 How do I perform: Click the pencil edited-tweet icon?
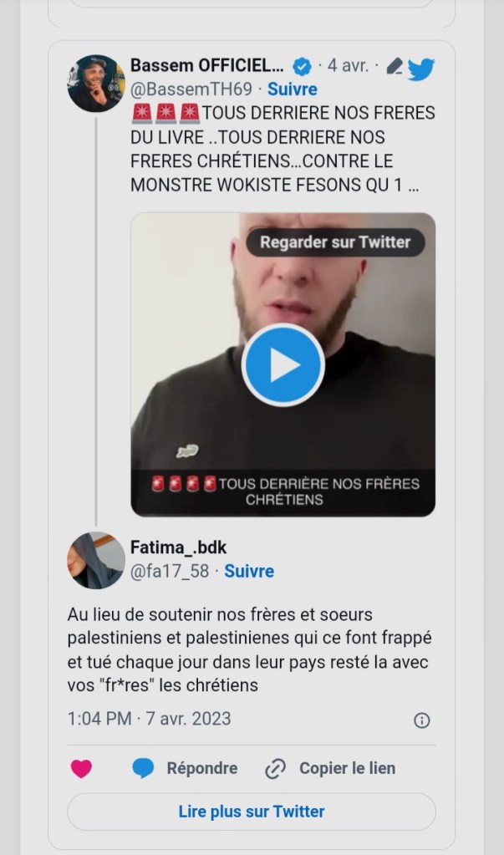395,67
